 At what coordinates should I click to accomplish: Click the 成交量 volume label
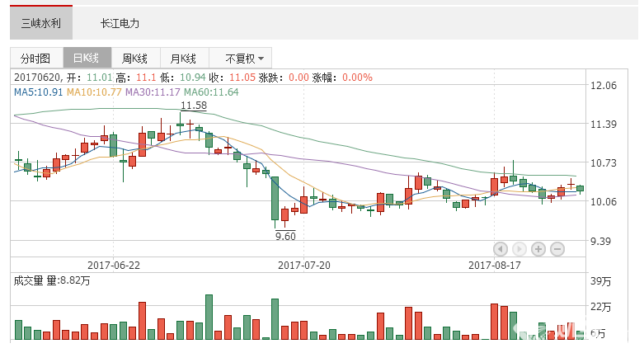(x=28, y=281)
